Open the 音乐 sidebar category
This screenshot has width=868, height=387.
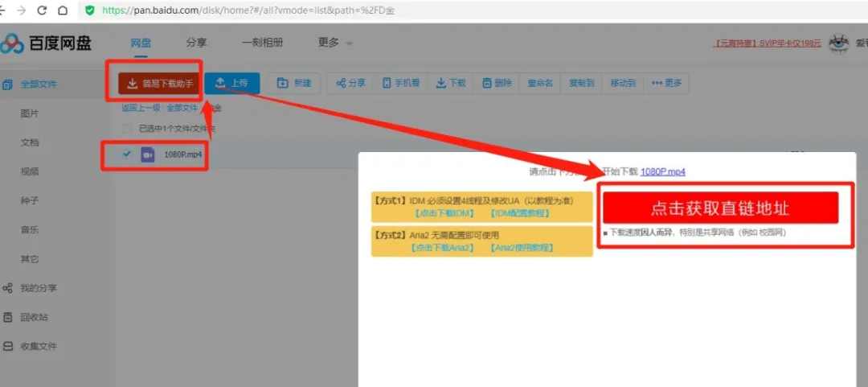coord(30,230)
